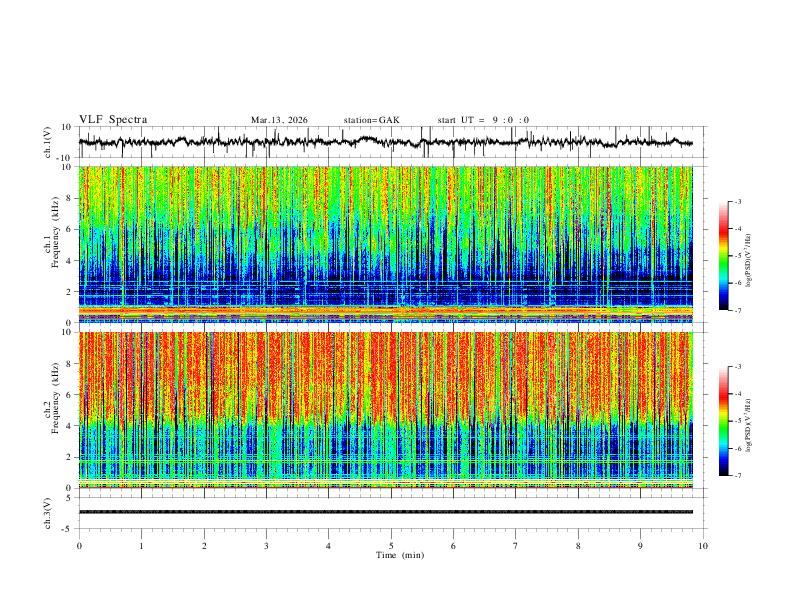This screenshot has width=792, height=612.
Task: Click the "-10" tick on ch.1(V) axis
Action: click(x=66, y=158)
